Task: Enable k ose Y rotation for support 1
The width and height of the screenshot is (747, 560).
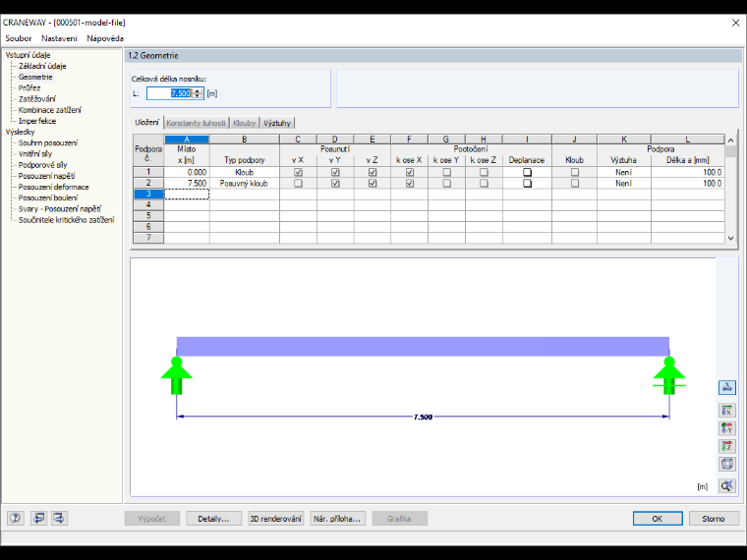Action: pyautogui.click(x=447, y=172)
